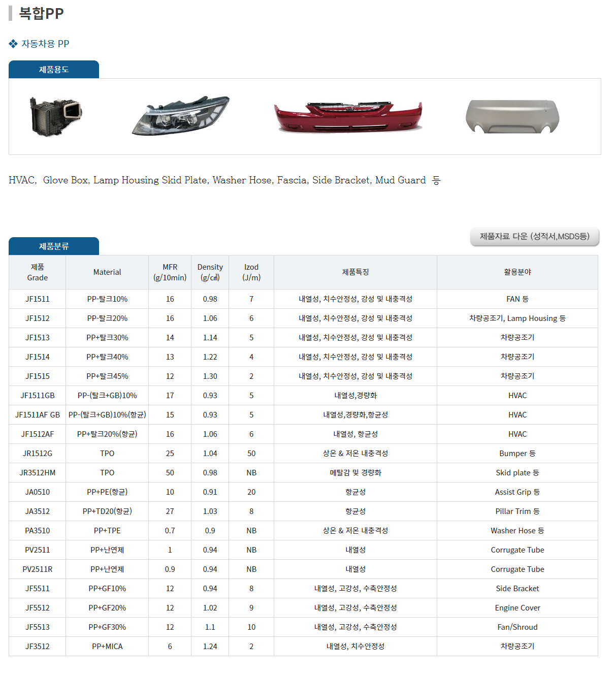Click the MFR (g/10min) column header
This screenshot has width=616, height=675.
(170, 272)
